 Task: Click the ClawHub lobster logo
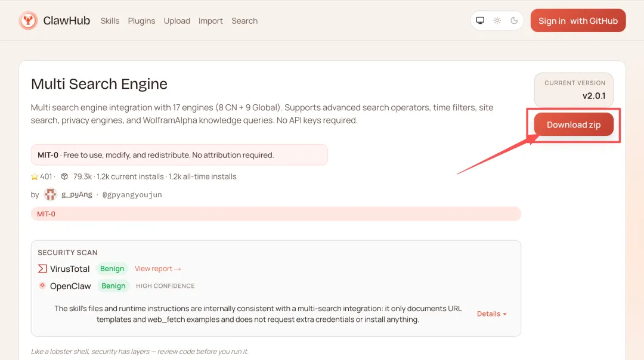coord(28,21)
